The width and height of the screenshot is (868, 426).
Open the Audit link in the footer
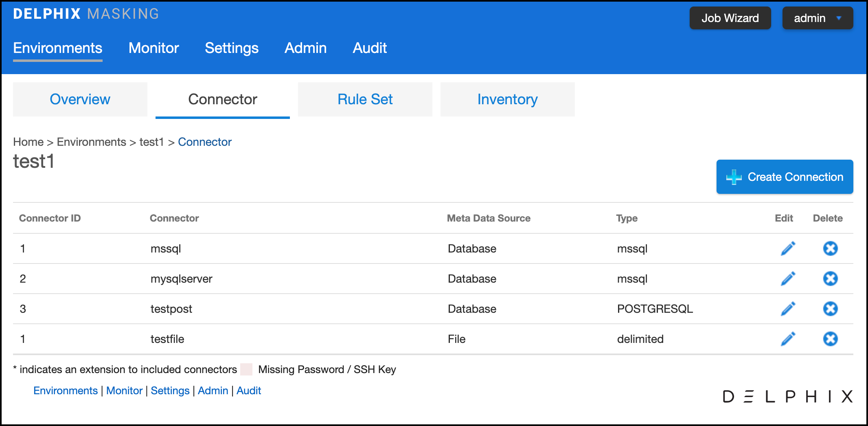click(249, 390)
